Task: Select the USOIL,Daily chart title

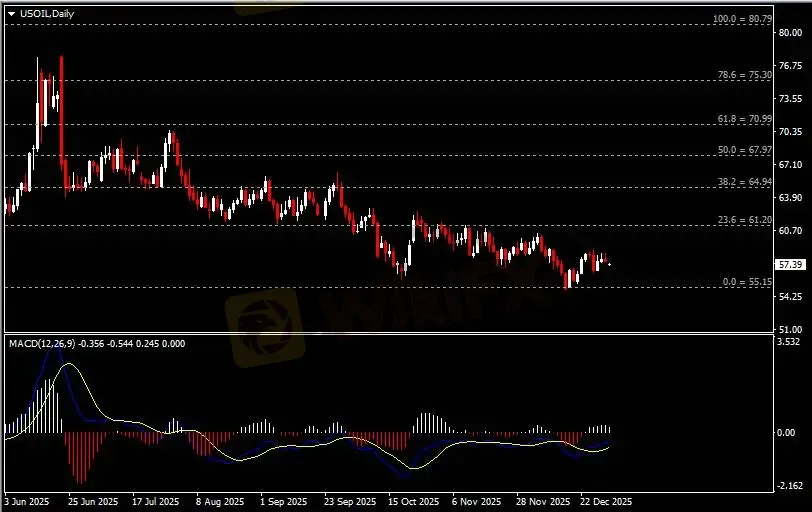Action: pyautogui.click(x=47, y=14)
